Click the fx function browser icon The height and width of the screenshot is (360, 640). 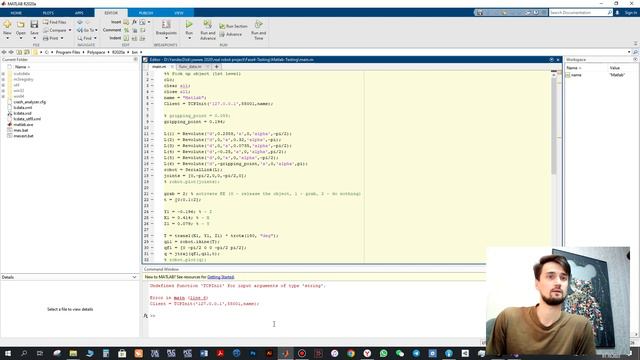(146, 316)
